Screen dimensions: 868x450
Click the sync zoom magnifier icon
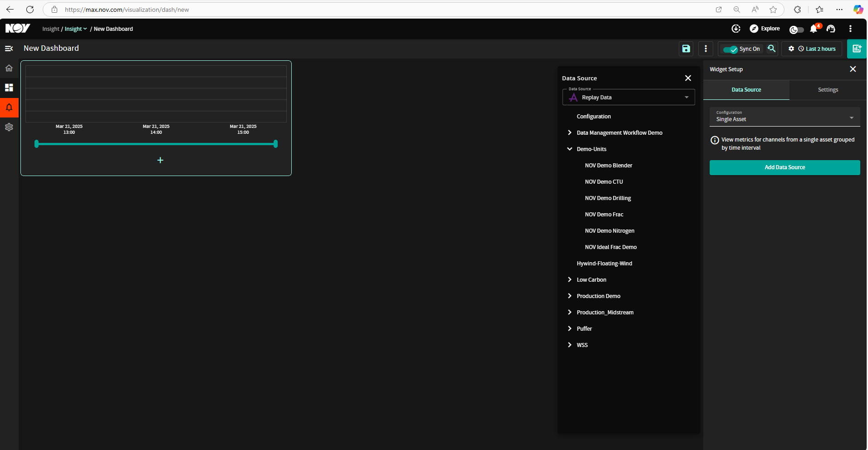[771, 49]
